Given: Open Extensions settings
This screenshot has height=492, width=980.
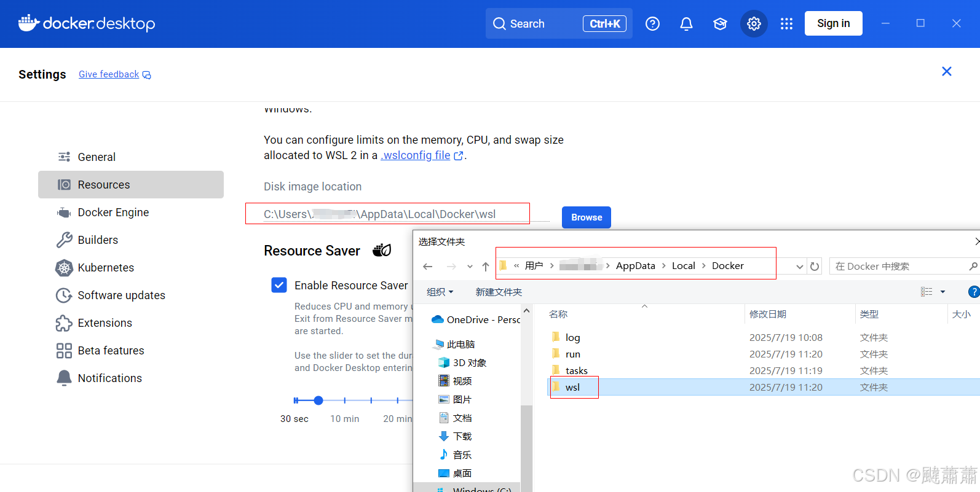Looking at the screenshot, I should (131, 323).
